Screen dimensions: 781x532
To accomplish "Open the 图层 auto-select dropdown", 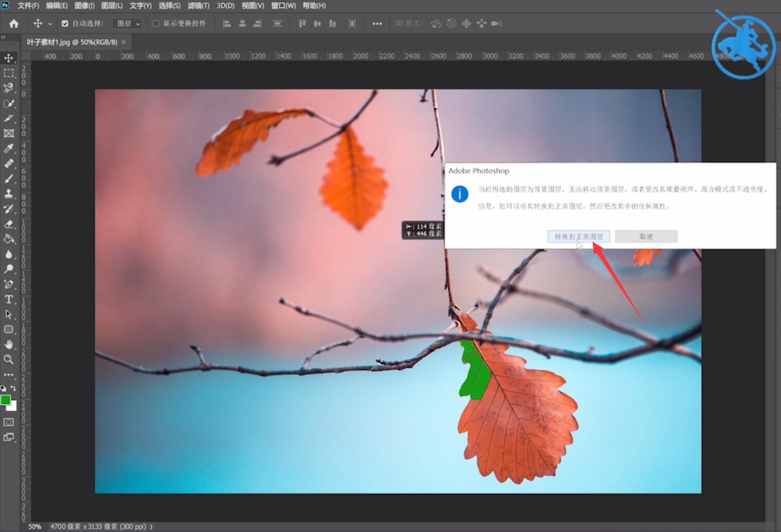I will 127,24.
